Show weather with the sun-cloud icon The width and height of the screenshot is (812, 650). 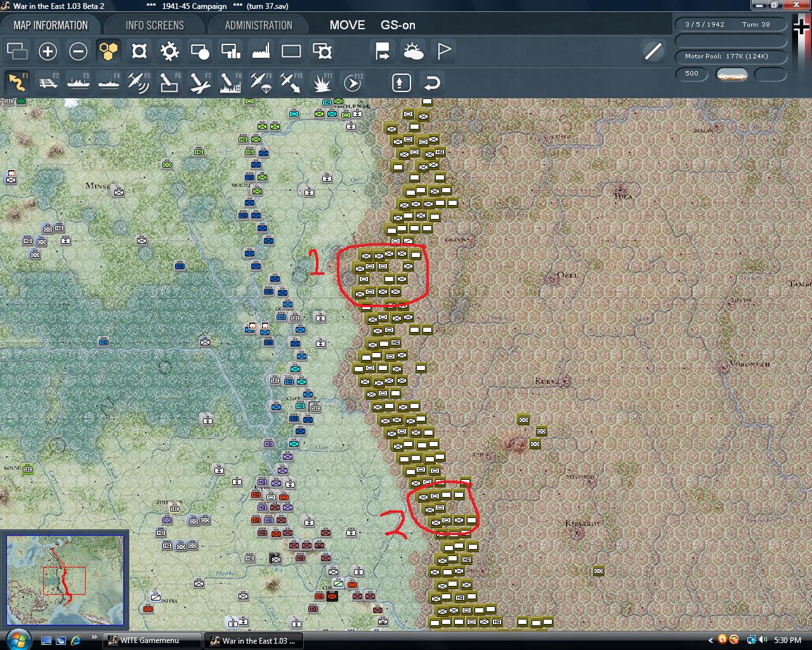[x=413, y=51]
